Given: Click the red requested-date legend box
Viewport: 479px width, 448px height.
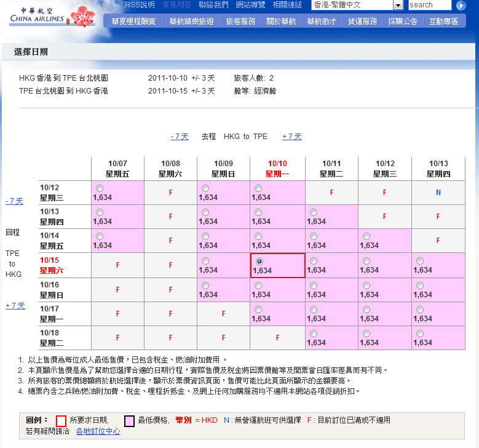Looking at the screenshot, I should pos(61,421).
